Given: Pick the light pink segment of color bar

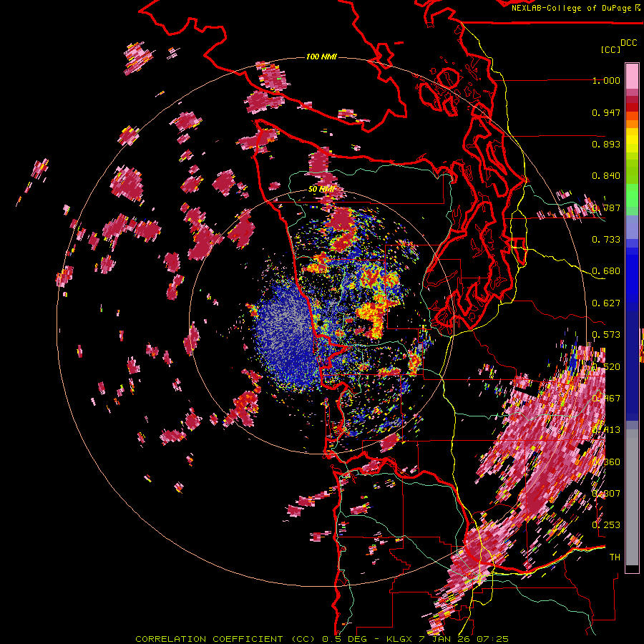Looking at the screenshot, I should (x=632, y=76).
